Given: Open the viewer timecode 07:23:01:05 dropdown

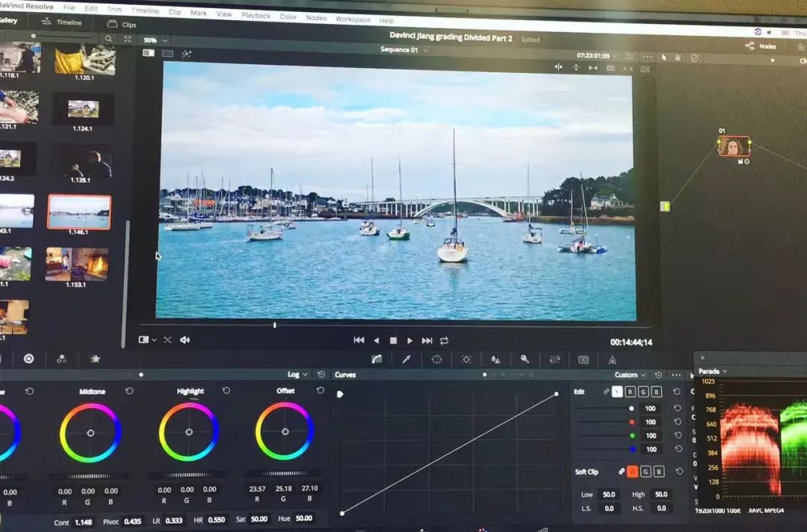Looking at the screenshot, I should pyautogui.click(x=596, y=55).
